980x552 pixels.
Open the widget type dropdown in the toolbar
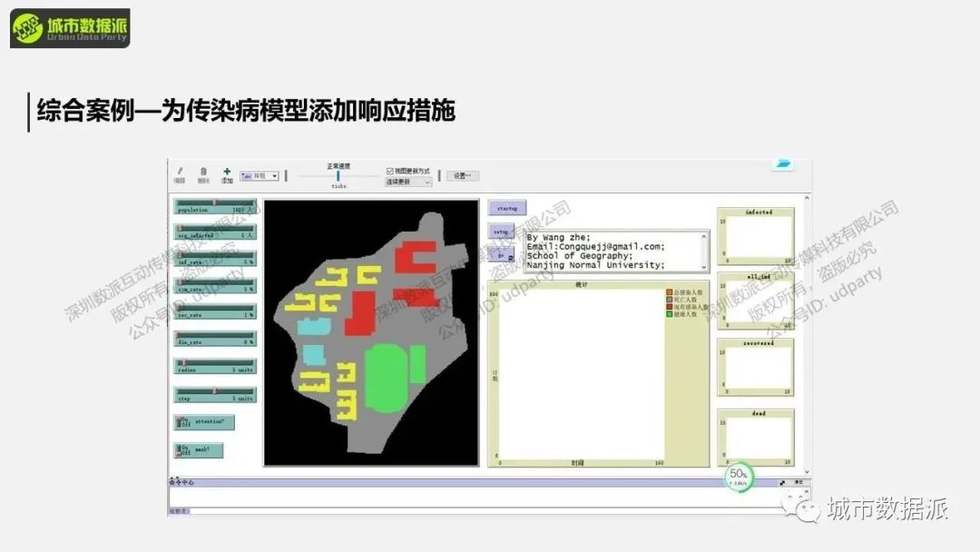[x=260, y=176]
